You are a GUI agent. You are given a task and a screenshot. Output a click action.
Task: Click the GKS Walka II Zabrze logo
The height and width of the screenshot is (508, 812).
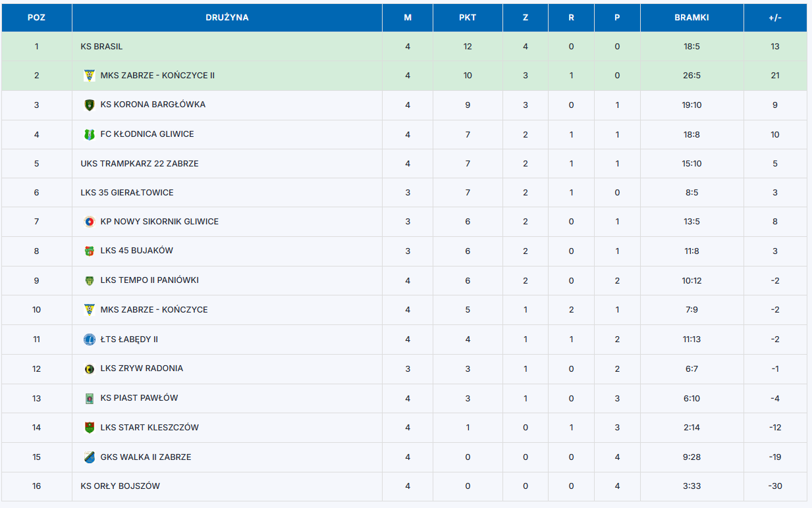(89, 457)
